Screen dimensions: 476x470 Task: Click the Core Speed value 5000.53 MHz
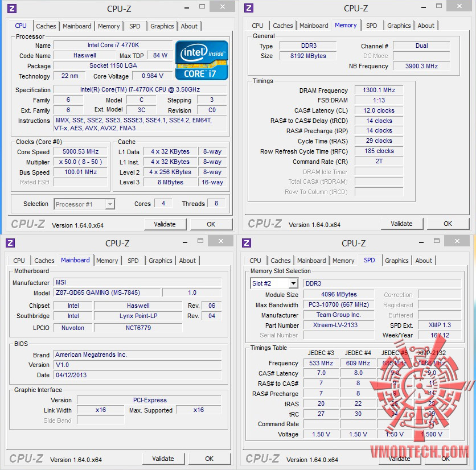point(80,151)
